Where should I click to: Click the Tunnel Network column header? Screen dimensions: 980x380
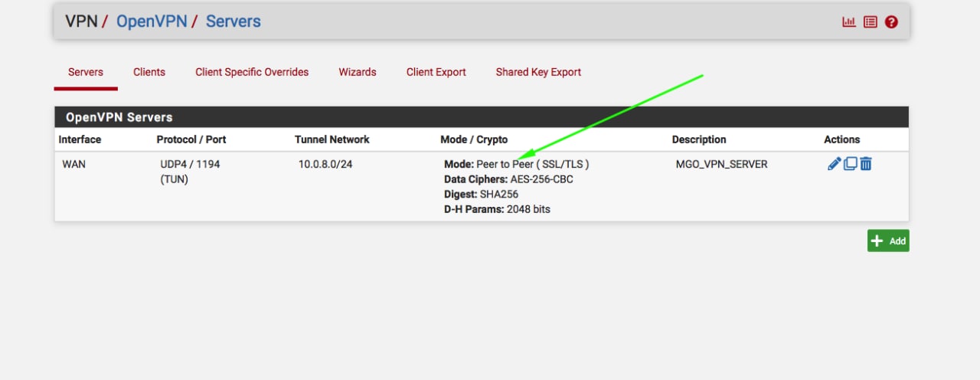click(332, 139)
